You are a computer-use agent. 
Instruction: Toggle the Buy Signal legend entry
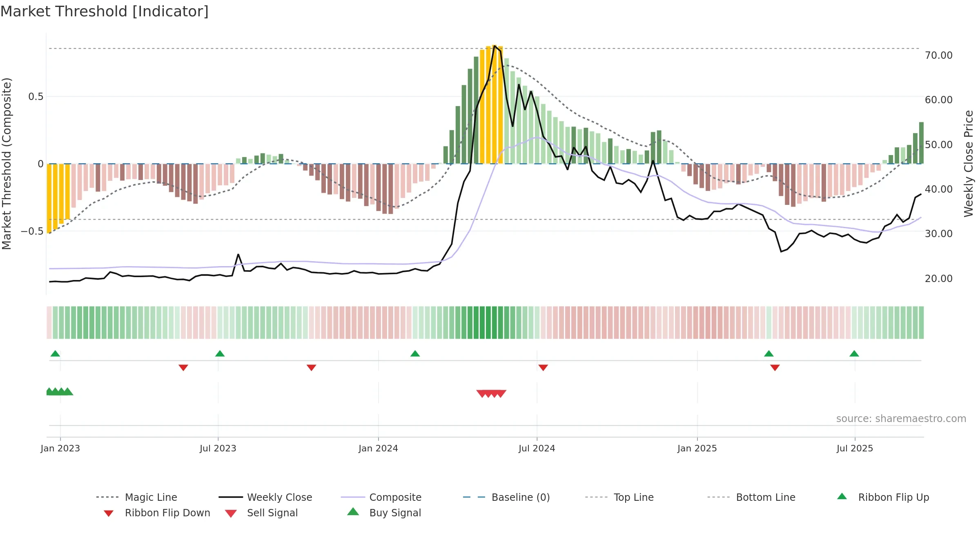tap(384, 513)
